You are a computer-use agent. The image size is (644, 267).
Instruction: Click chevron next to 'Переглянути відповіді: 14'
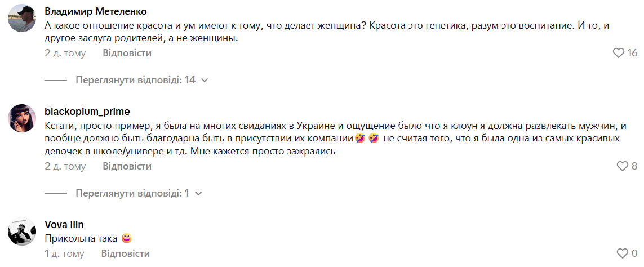click(x=205, y=81)
